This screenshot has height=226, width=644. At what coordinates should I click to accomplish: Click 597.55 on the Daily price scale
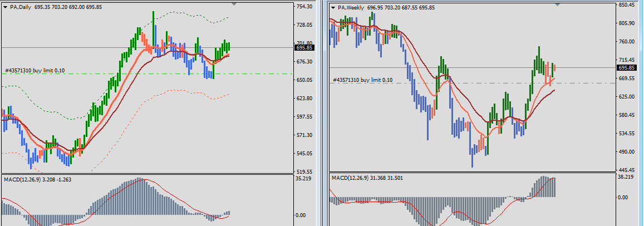(x=304, y=117)
